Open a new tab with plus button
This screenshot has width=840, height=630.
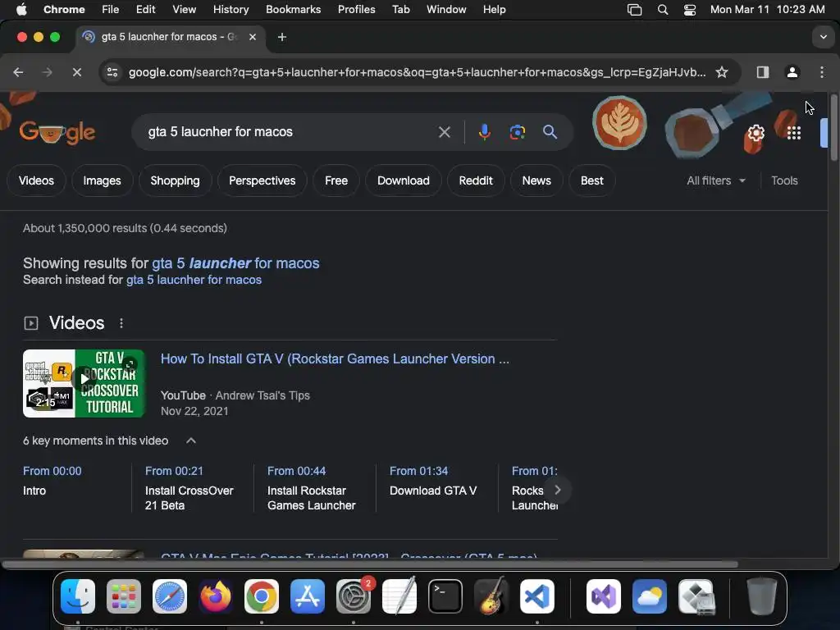[282, 37]
